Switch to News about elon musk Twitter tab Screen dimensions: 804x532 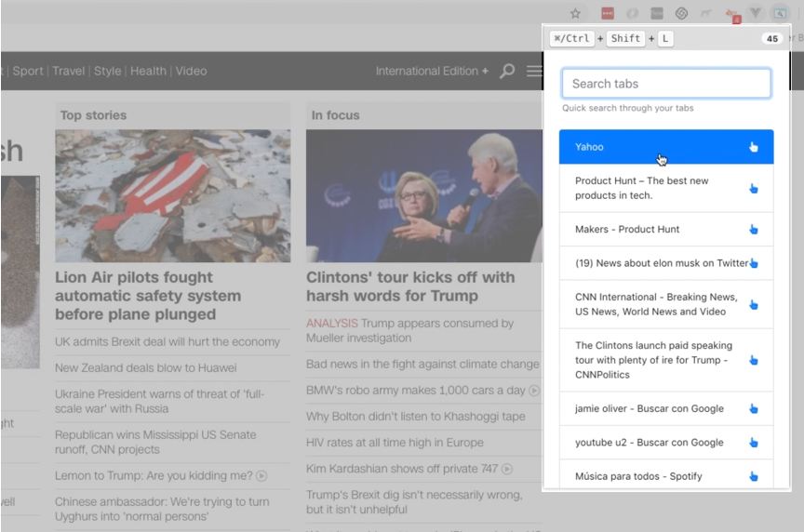666,263
